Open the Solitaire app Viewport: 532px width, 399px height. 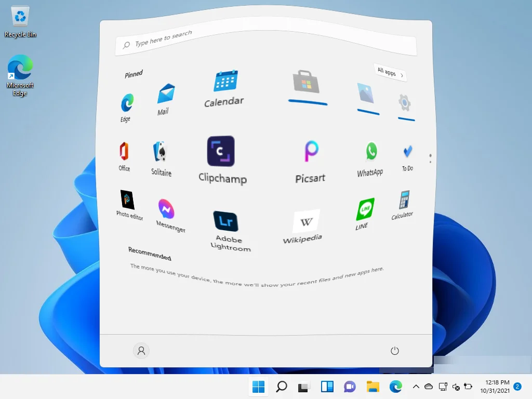pyautogui.click(x=160, y=151)
